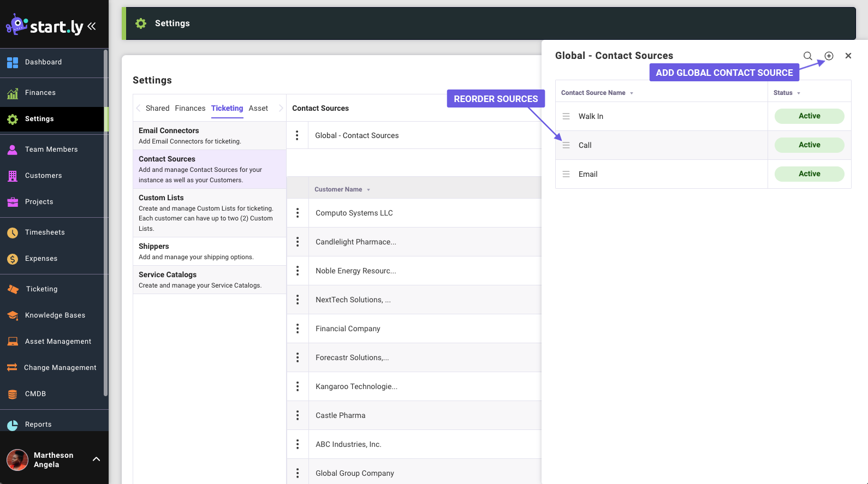Open the Status column sort dropdown
The image size is (868, 484).
(799, 93)
